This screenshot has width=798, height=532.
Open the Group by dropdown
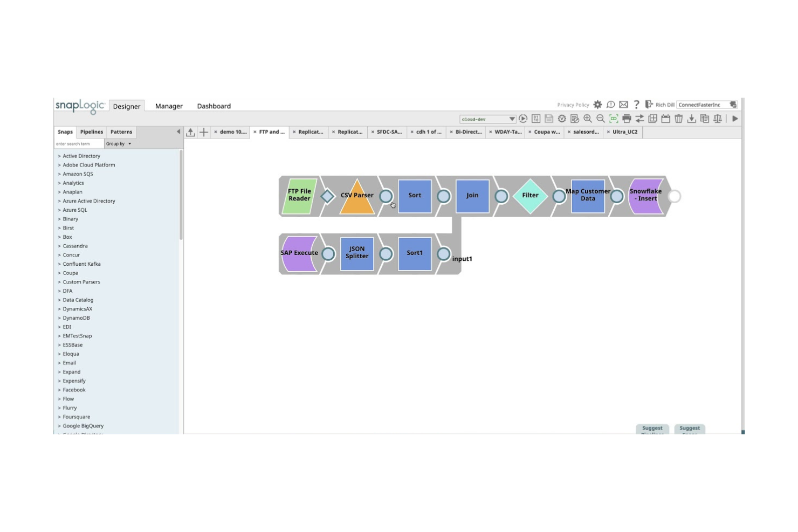119,144
